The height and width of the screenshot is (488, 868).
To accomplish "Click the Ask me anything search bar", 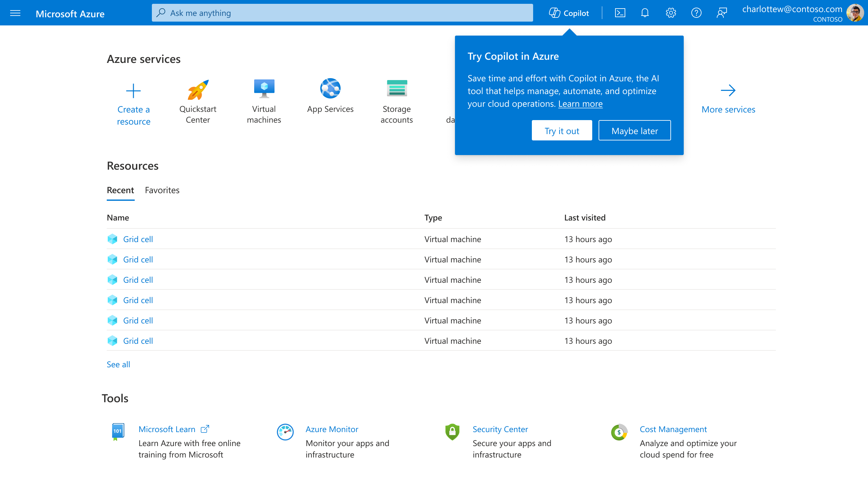I will (x=342, y=13).
